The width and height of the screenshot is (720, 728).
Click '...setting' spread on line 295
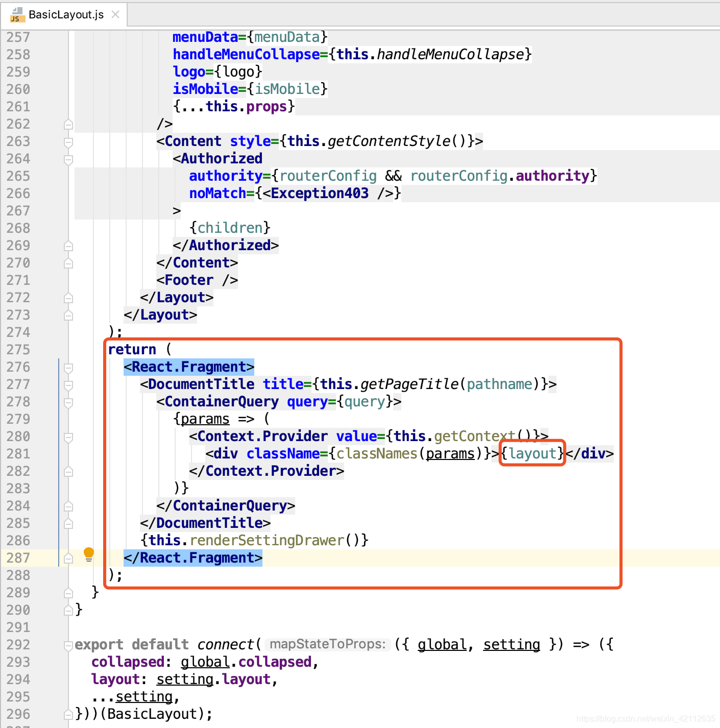click(x=132, y=697)
